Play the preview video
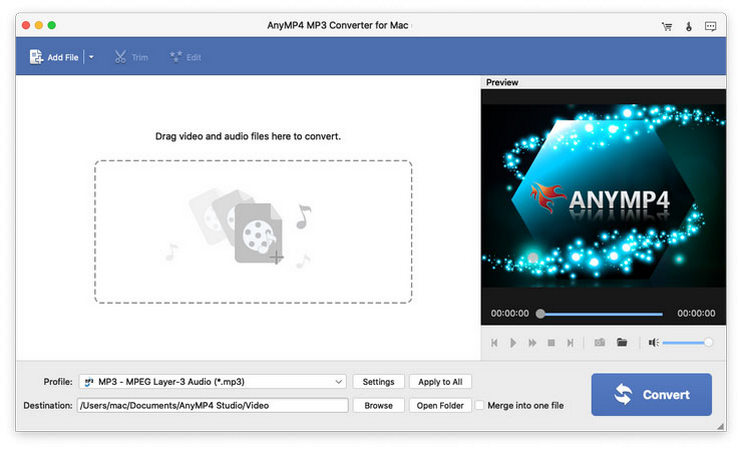This screenshot has height=450, width=742. [x=513, y=343]
